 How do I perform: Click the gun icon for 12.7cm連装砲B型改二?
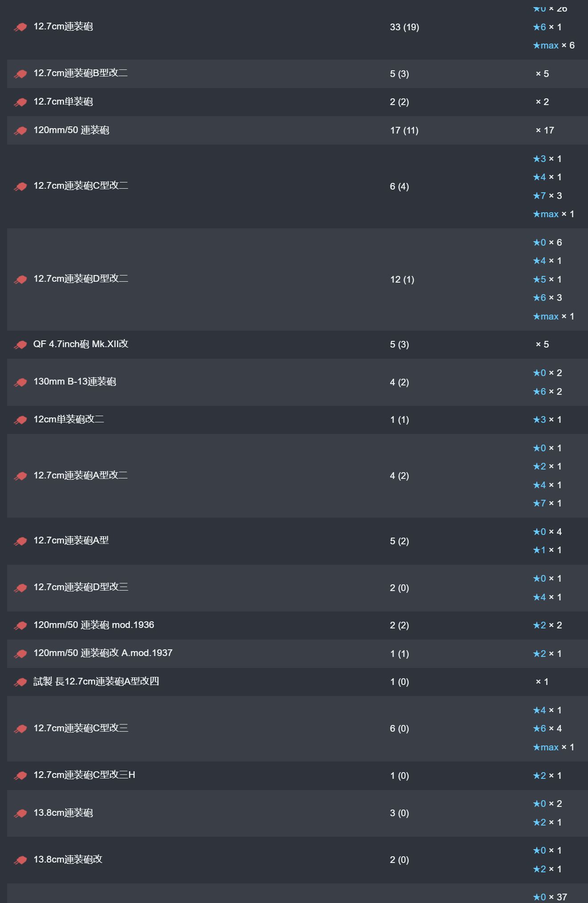(20, 74)
